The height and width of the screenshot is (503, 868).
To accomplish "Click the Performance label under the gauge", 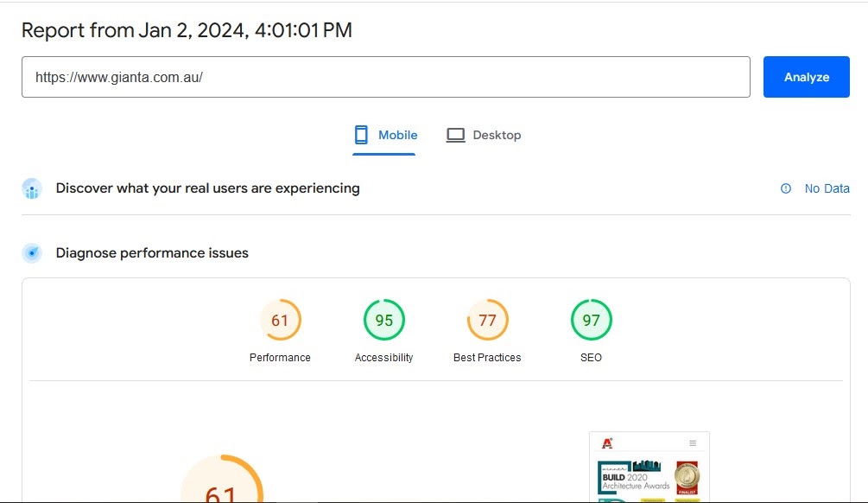I will pos(280,358).
